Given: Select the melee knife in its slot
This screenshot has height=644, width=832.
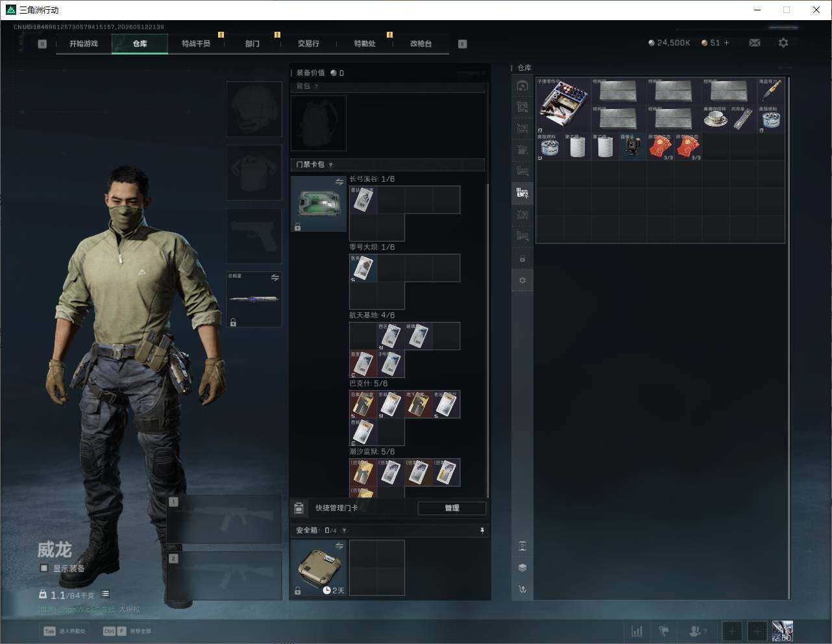Looking at the screenshot, I should pyautogui.click(x=254, y=299).
